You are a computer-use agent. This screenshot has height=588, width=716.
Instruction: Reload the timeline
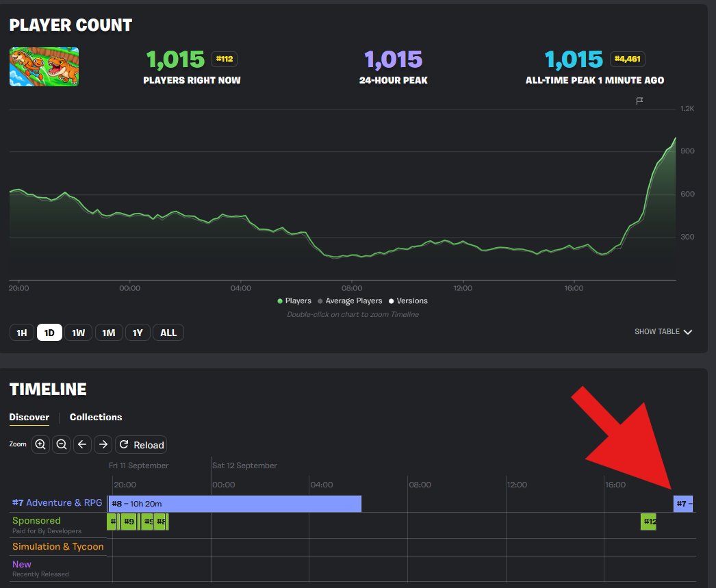[141, 445]
